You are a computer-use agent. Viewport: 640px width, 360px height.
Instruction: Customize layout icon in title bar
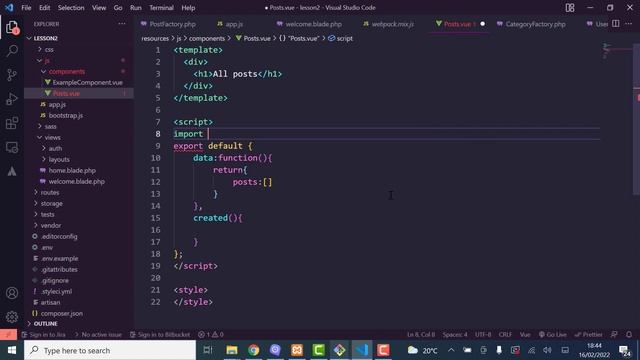coord(570,8)
